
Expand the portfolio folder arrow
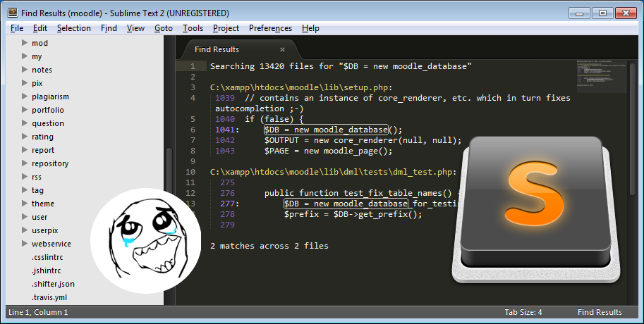click(25, 109)
